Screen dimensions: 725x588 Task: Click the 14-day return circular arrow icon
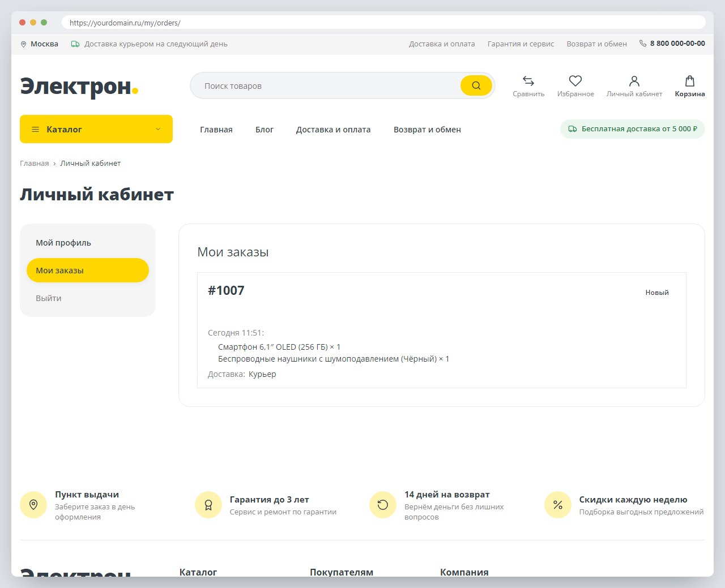click(x=383, y=505)
